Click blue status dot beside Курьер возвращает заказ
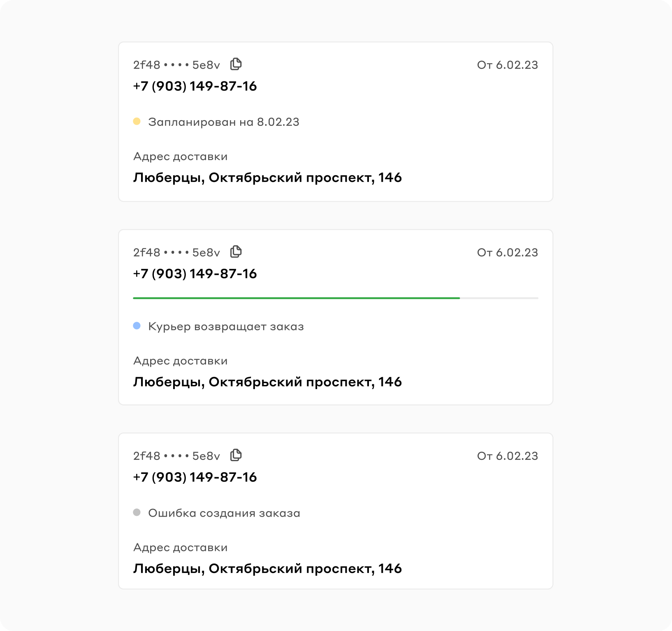This screenshot has height=631, width=672. point(137,326)
